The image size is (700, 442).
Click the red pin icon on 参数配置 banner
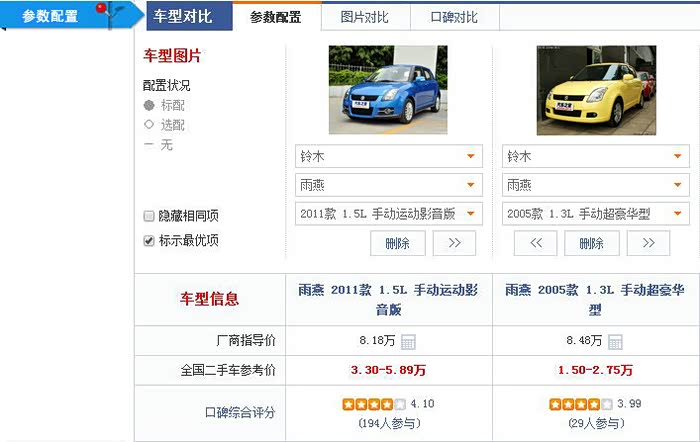102,8
